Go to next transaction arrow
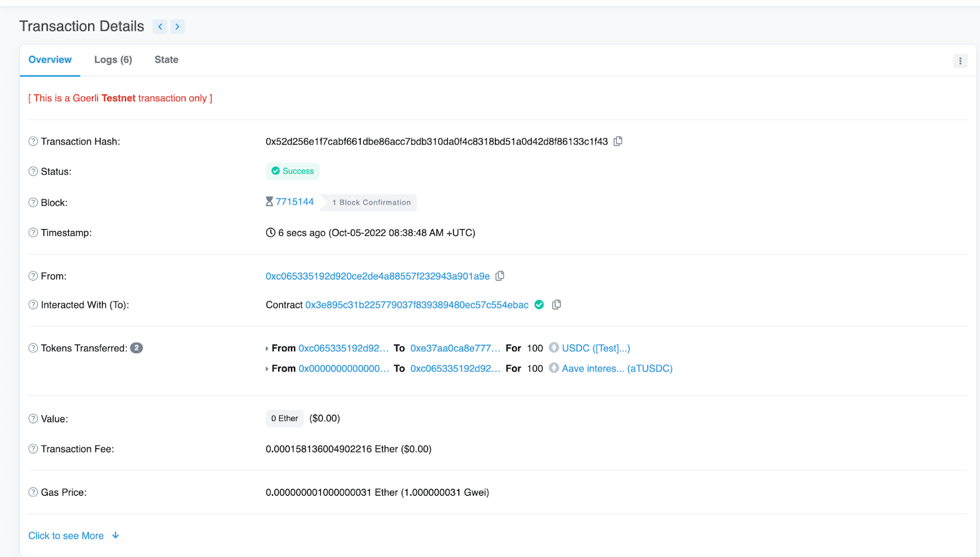The image size is (980, 557). (x=178, y=26)
